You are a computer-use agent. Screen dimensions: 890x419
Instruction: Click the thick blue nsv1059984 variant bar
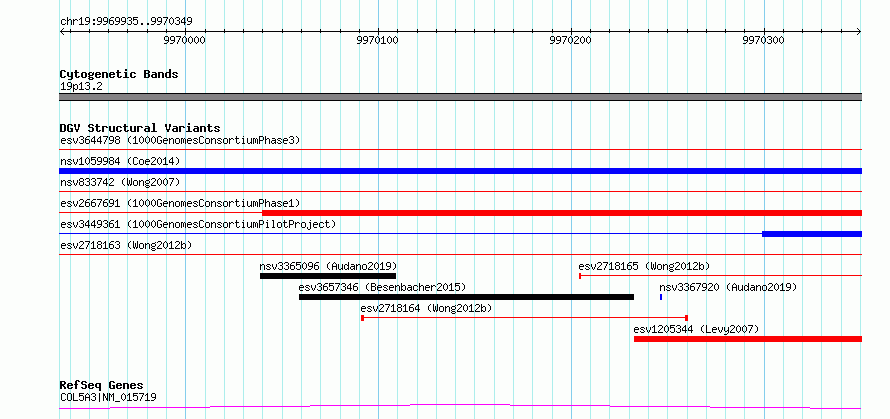point(460,171)
